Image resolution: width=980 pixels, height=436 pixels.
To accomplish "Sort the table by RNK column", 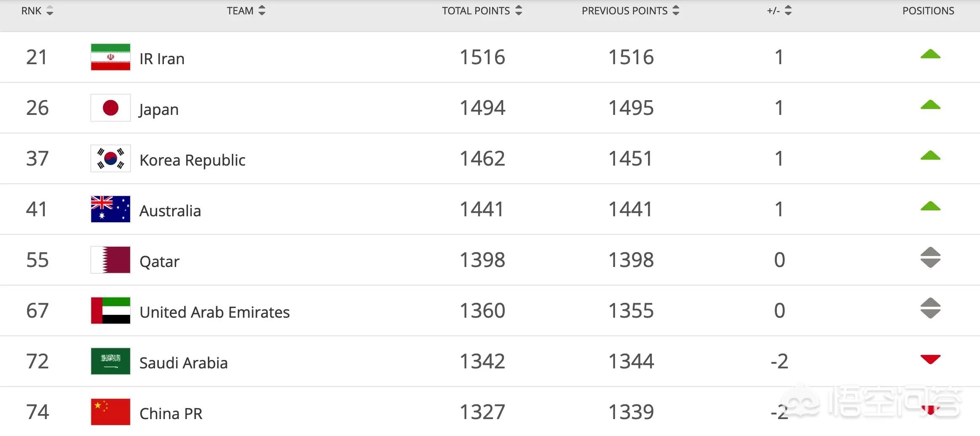I will [50, 11].
